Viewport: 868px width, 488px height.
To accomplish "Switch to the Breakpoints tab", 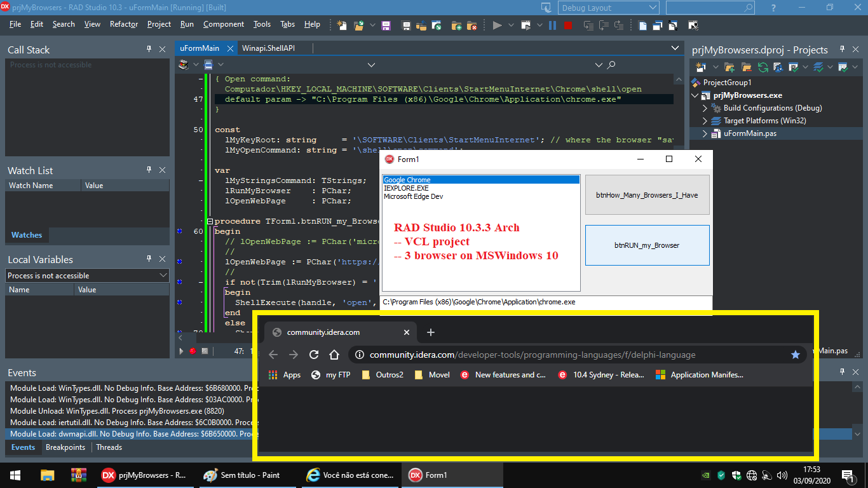I will [x=65, y=447].
